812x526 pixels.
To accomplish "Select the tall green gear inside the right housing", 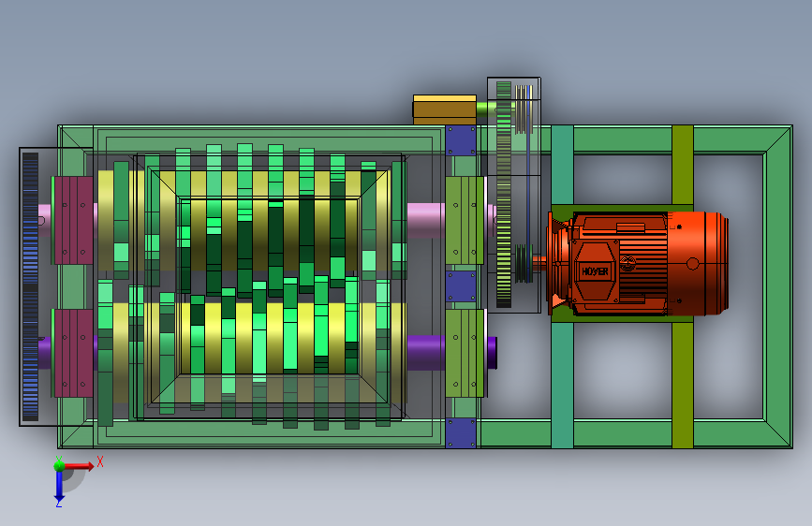I will (504, 194).
